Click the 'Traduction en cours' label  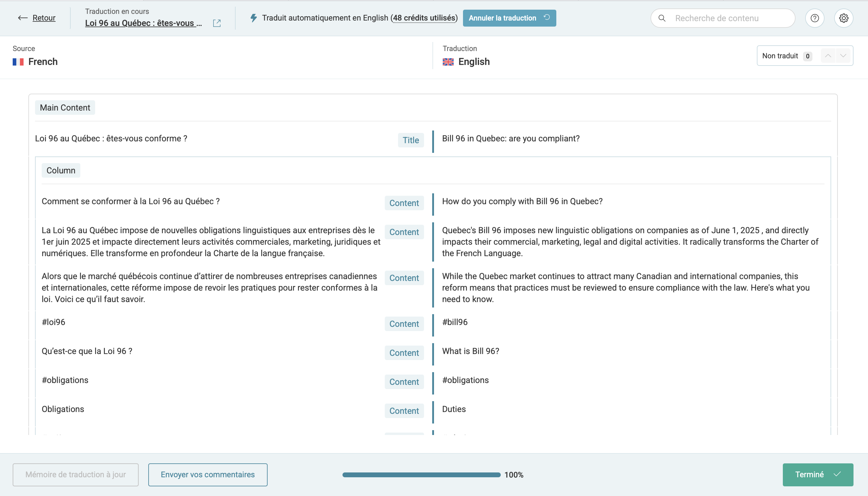click(x=117, y=11)
